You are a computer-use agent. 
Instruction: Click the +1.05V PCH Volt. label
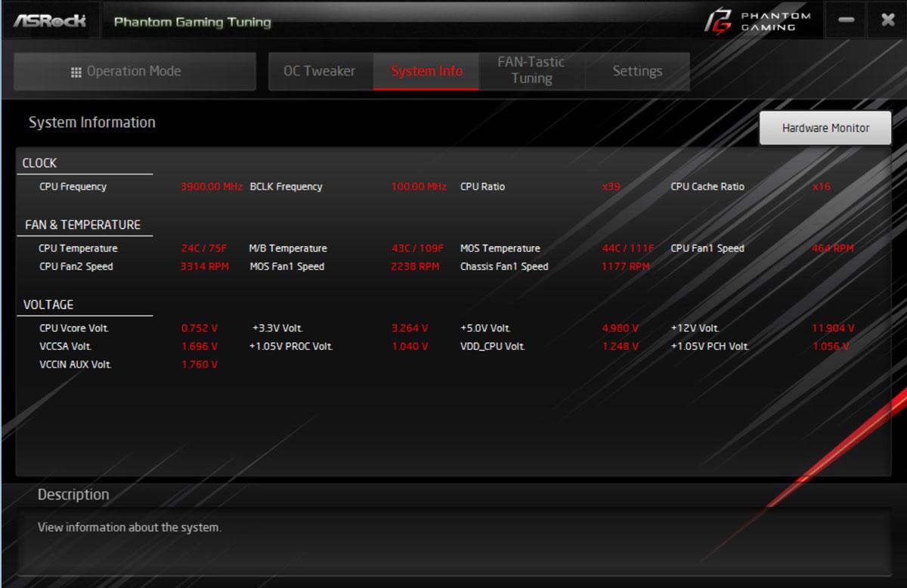coord(710,347)
